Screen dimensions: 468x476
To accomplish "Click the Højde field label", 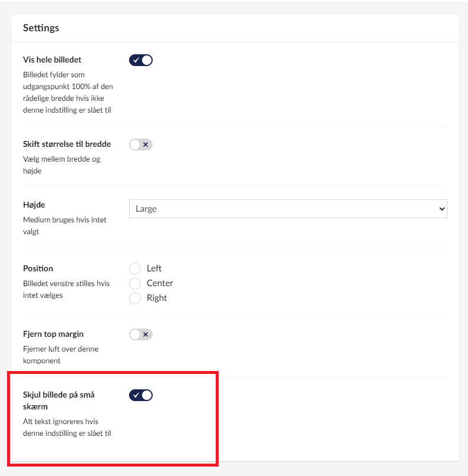I will point(34,205).
